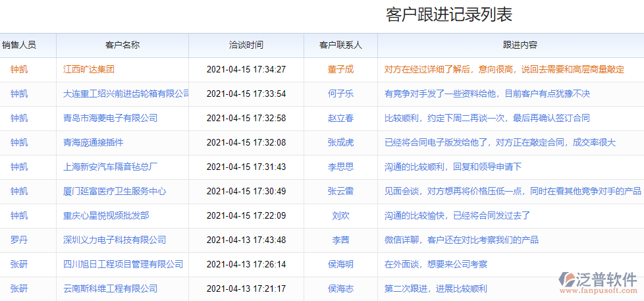644x301 pixels.
Task: Click time 2021-04-15 17:33:54
Action: click(x=246, y=94)
